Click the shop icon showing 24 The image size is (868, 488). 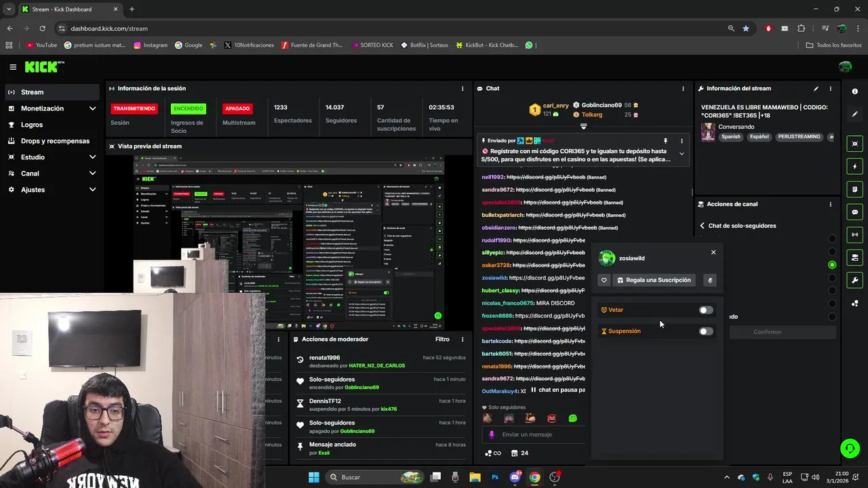(x=519, y=453)
